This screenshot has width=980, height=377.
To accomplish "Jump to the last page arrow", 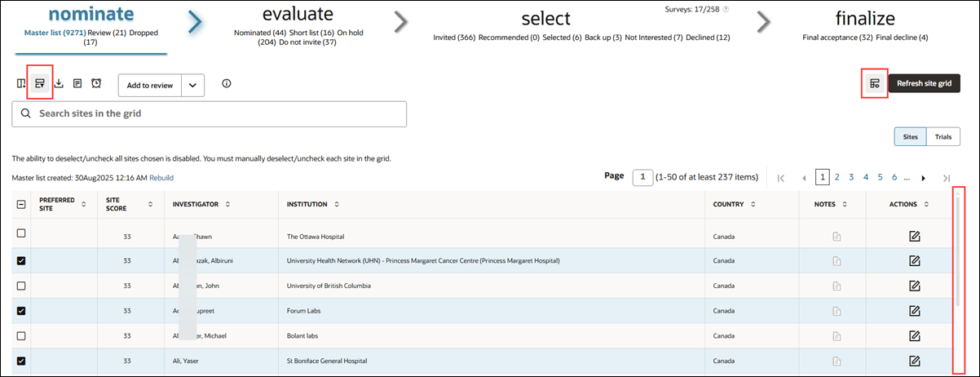I will [x=947, y=177].
